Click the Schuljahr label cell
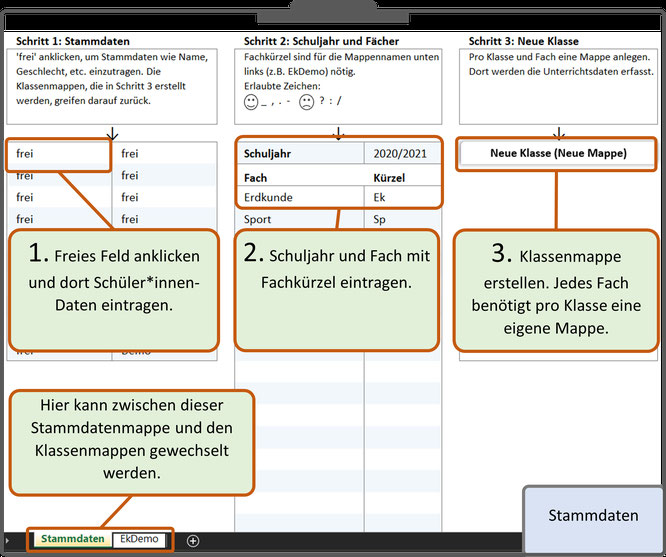The image size is (666, 557). 300,153
